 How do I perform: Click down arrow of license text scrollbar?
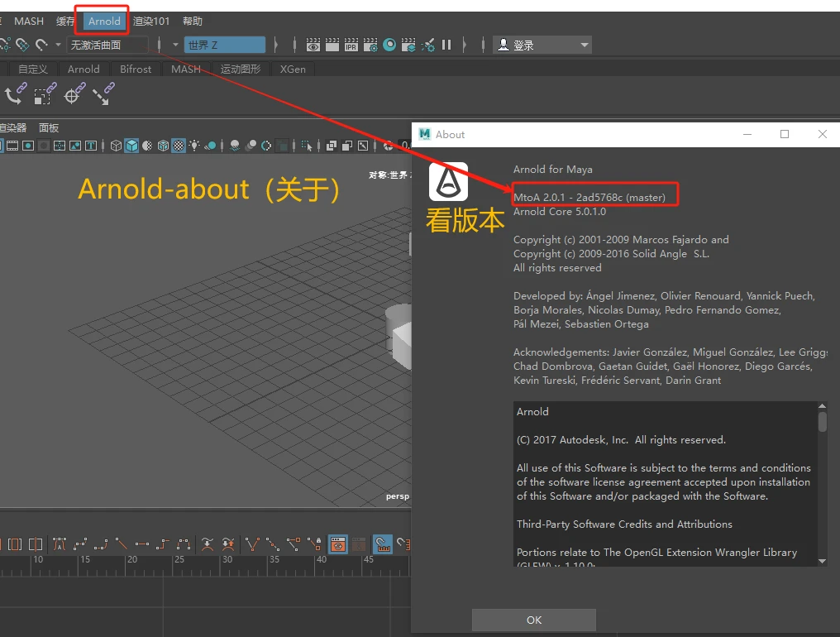pos(823,561)
